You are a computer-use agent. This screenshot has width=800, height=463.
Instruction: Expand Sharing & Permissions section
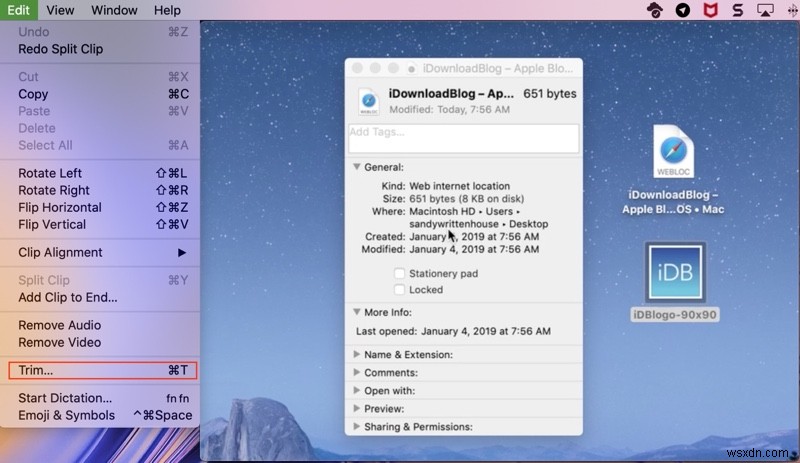357,426
